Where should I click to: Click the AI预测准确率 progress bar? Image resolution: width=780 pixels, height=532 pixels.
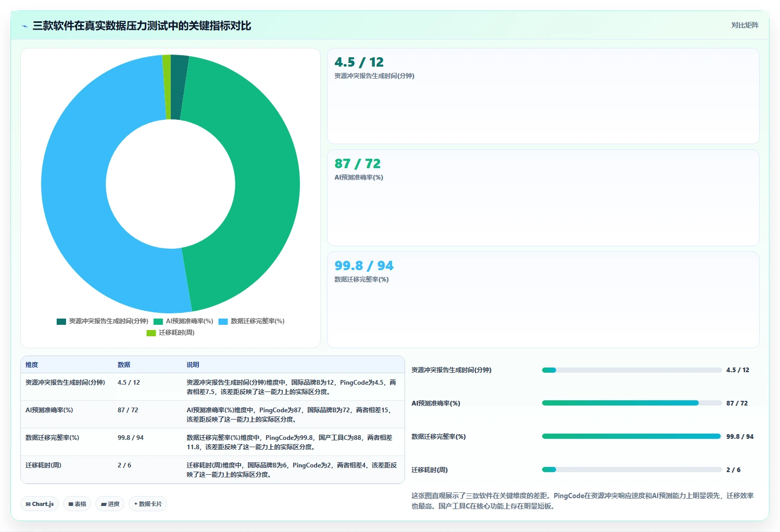click(x=632, y=403)
